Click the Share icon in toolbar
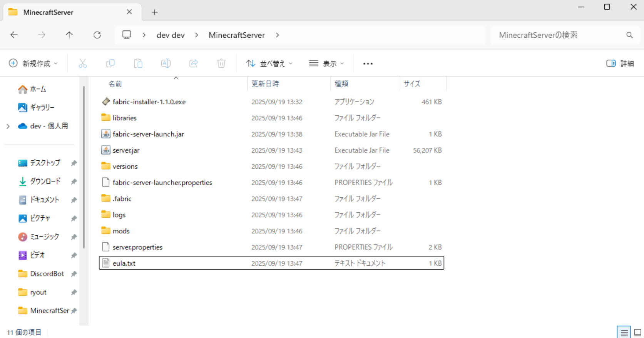Image resolution: width=644 pixels, height=338 pixels. point(194,63)
